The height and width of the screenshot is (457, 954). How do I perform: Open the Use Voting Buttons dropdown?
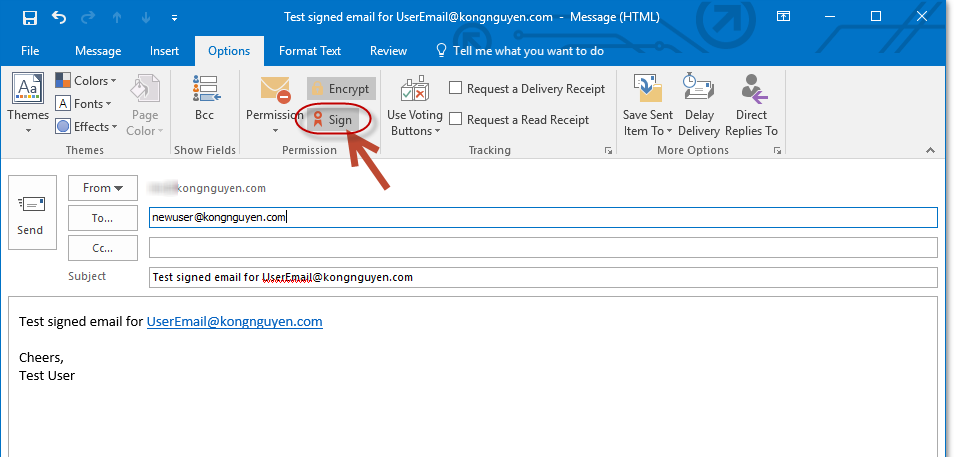tap(415, 106)
